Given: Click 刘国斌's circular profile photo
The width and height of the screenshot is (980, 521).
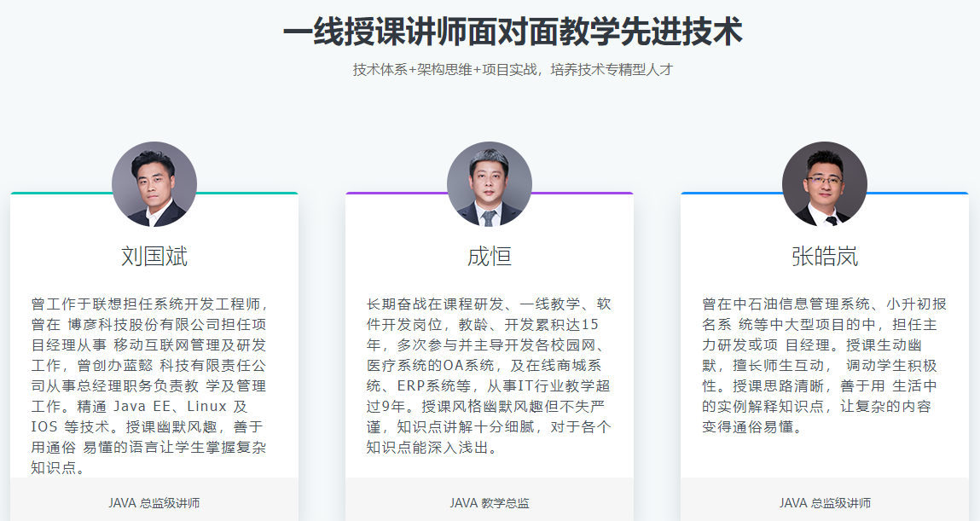Looking at the screenshot, I should tap(154, 183).
